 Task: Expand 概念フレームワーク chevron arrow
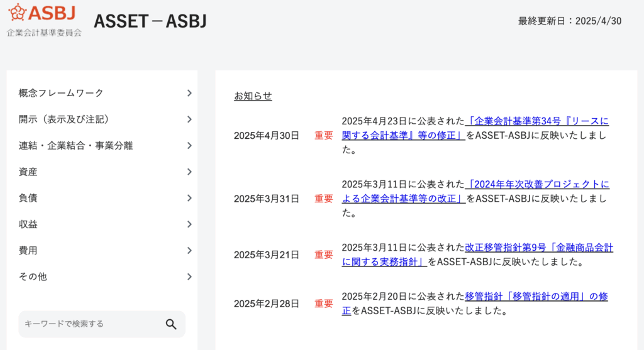point(189,93)
